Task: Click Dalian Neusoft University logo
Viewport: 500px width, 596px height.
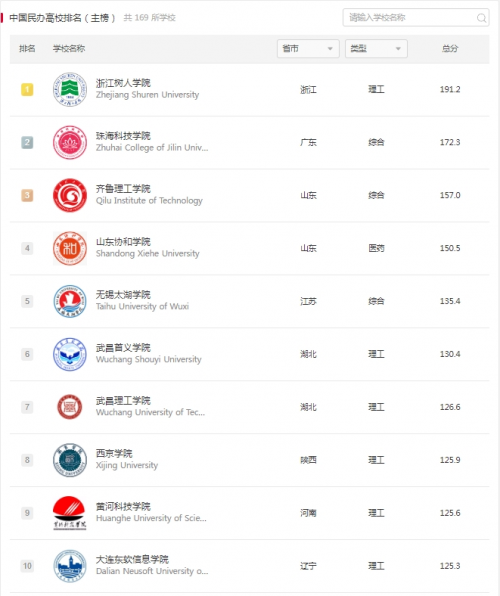Action: pyautogui.click(x=70, y=566)
